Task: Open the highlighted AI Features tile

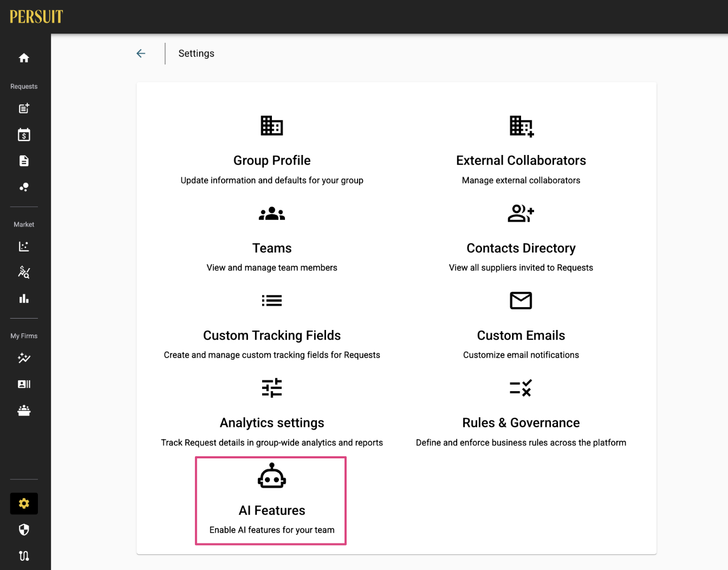Action: tap(272, 501)
